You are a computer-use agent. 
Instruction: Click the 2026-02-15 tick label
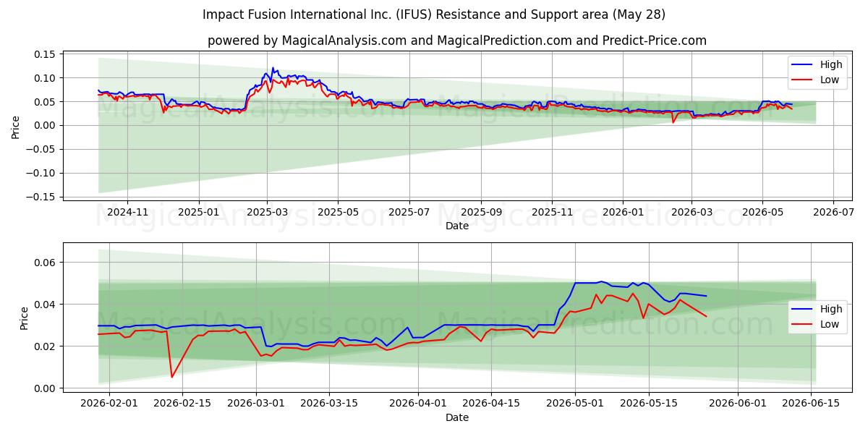[x=182, y=404]
